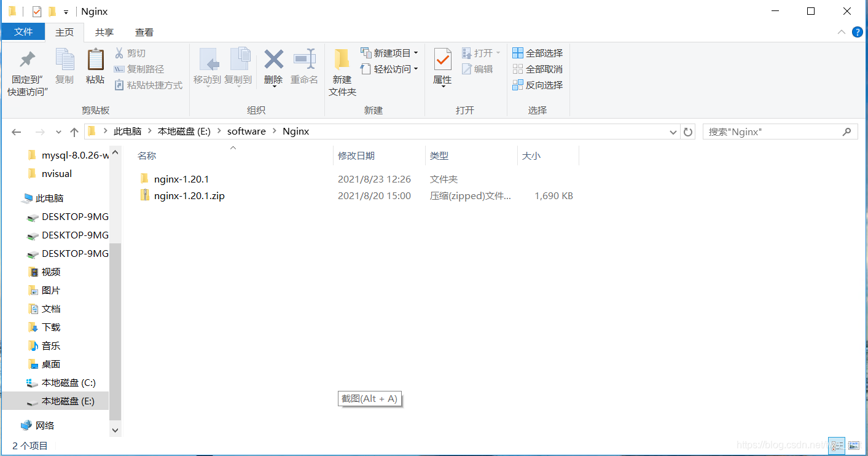The height and width of the screenshot is (456, 868).
Task: Click the Properties checkmark in the title bar
Action: point(37,11)
